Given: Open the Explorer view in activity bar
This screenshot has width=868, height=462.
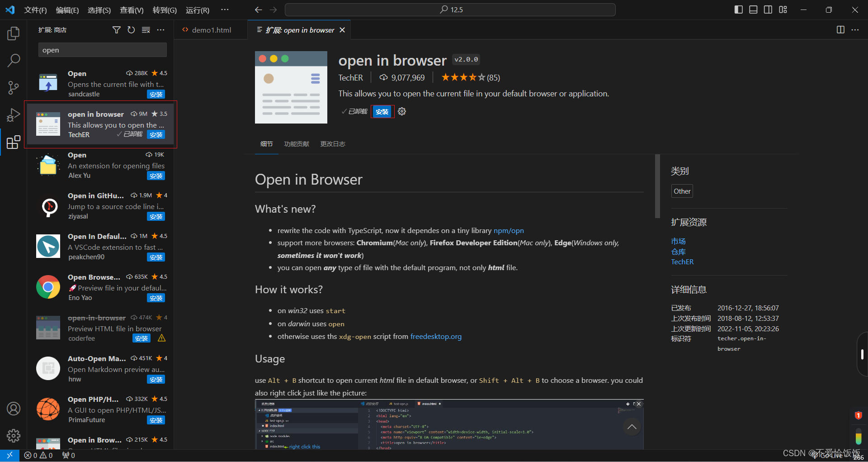Looking at the screenshot, I should click(14, 33).
